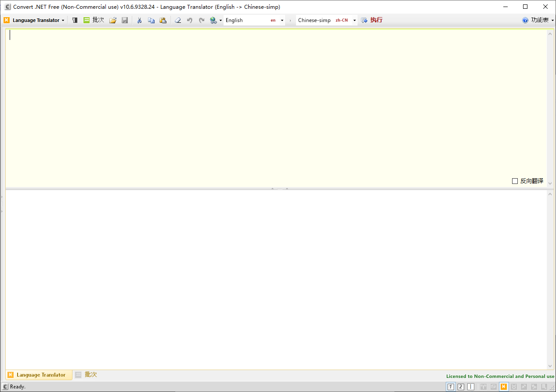This screenshot has width=556, height=392.
Task: Click the Taurus symbol status bar icon
Action: [x=514, y=387]
